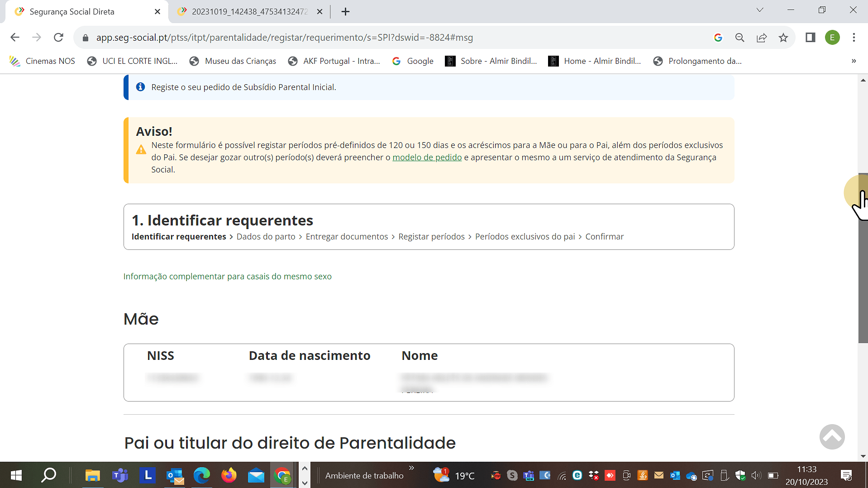Screen dimensions: 868x488
Task: Search with the magnifier icon in toolbar
Action: tap(740, 38)
